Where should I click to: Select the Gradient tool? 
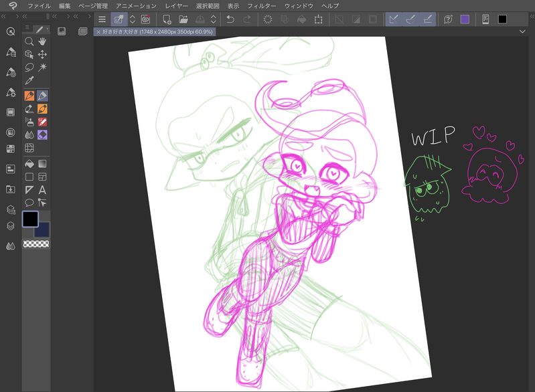[42, 164]
